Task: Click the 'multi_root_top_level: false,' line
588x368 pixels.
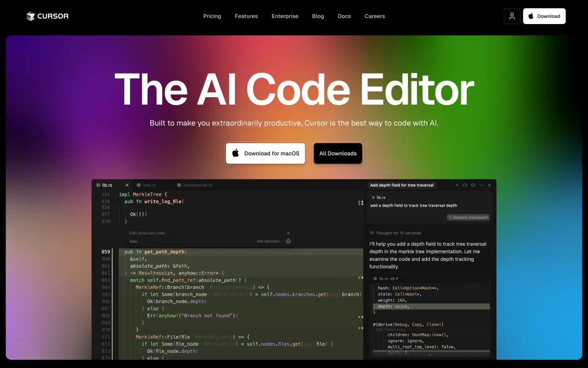Action: click(x=421, y=347)
